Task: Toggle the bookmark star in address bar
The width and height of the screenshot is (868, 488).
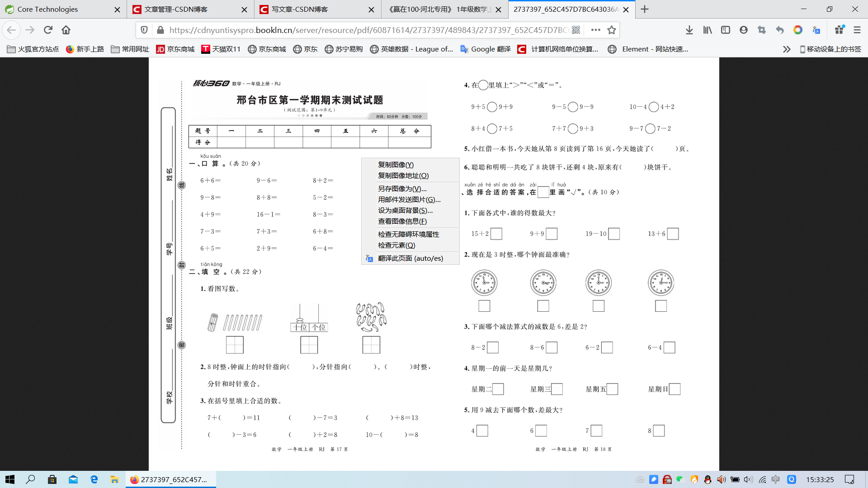Action: tap(612, 30)
